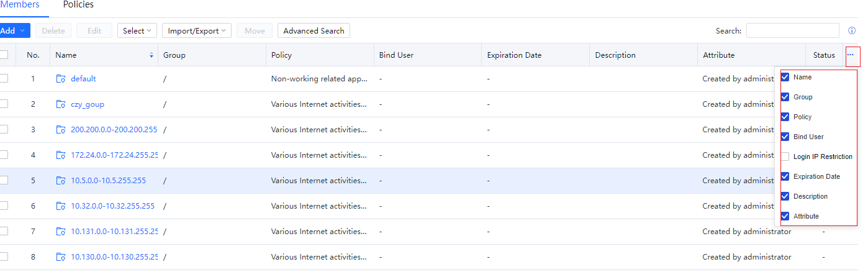868x272 pixels.
Task: Open the Select dropdown menu
Action: pos(137,30)
